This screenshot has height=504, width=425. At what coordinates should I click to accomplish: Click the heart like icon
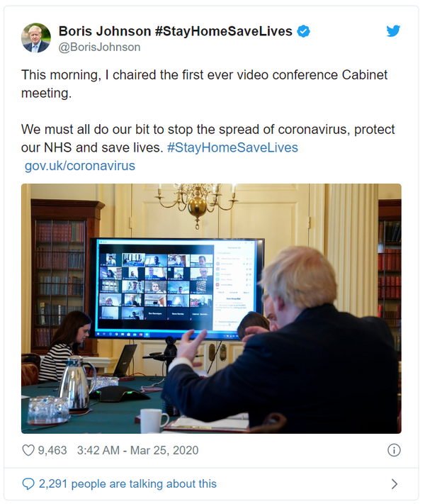click(x=28, y=450)
